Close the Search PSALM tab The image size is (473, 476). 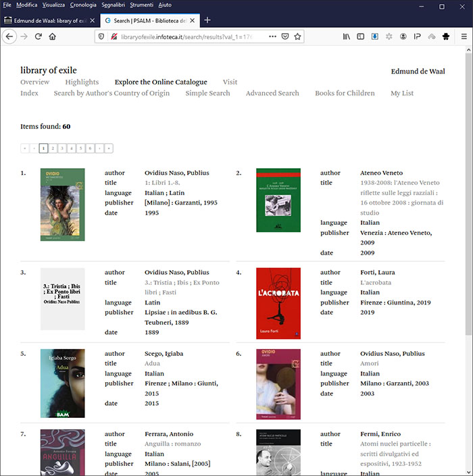point(193,21)
